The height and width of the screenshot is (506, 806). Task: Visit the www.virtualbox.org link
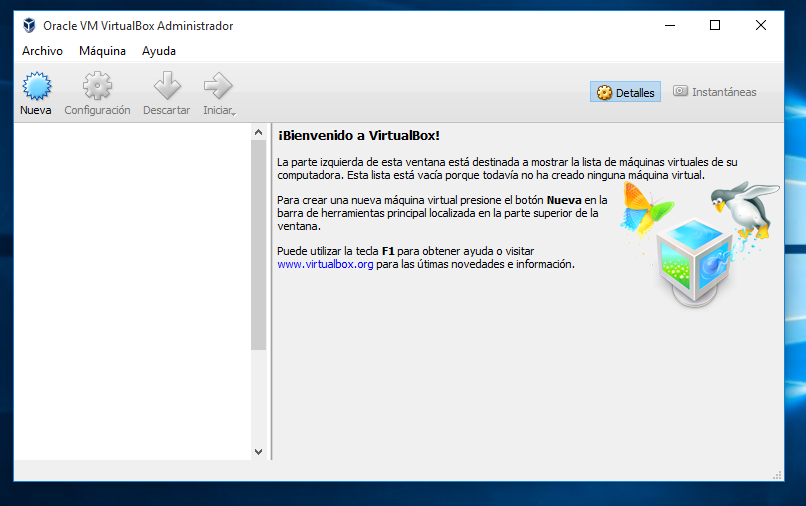[x=325, y=264]
